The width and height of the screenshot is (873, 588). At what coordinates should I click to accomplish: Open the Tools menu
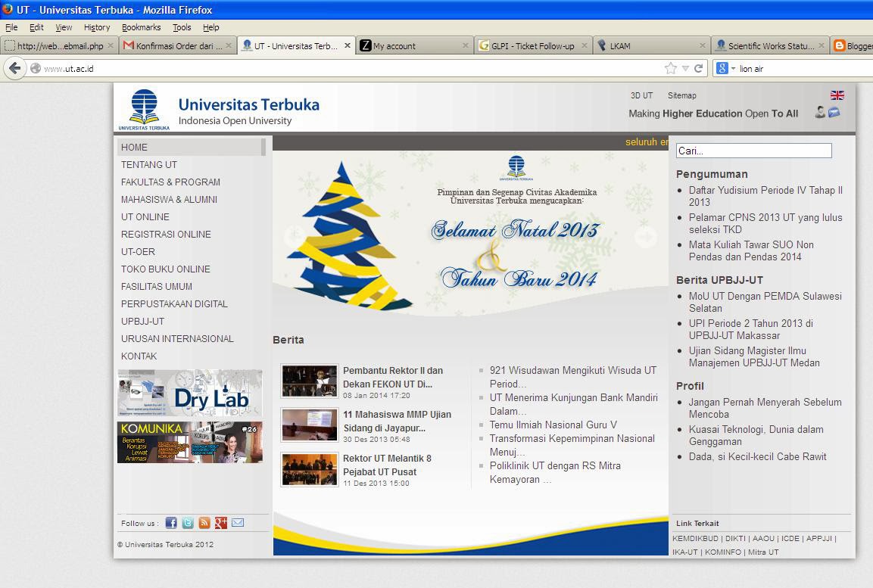(182, 27)
